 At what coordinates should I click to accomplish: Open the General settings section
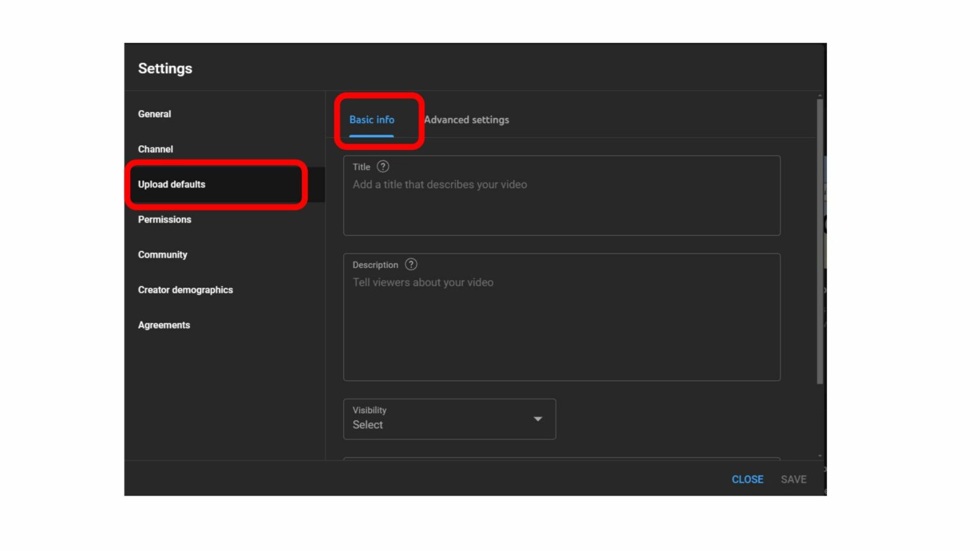154,114
